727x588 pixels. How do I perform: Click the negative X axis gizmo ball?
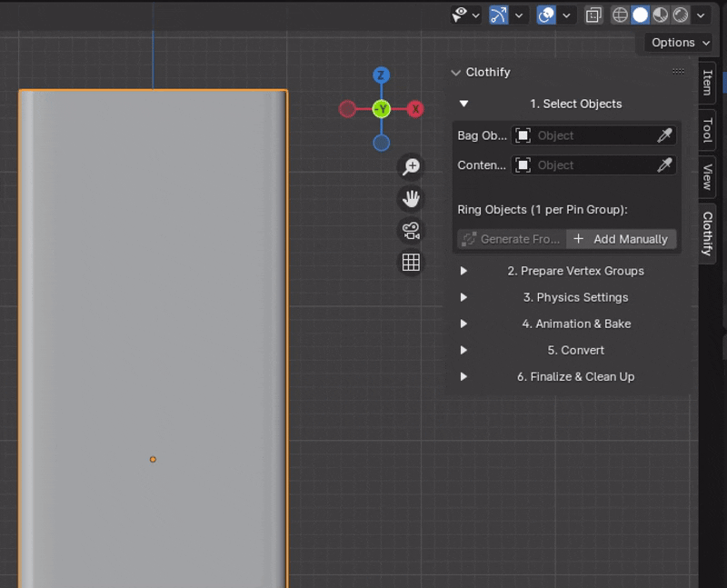coord(347,109)
